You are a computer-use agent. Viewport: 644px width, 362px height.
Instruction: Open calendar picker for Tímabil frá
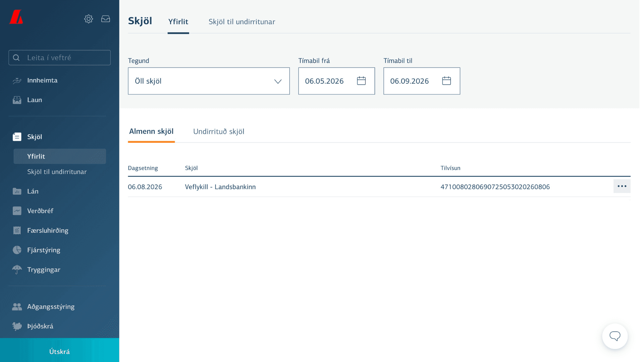[361, 81]
